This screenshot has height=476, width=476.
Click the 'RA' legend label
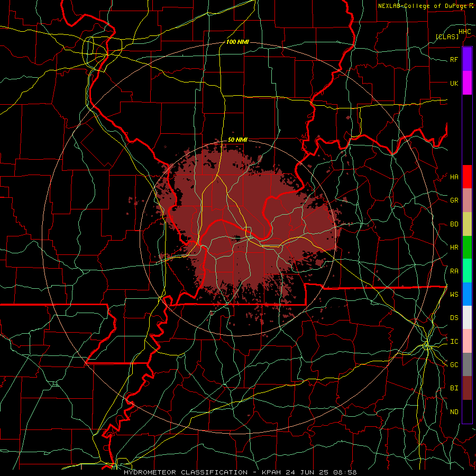pyautogui.click(x=454, y=271)
